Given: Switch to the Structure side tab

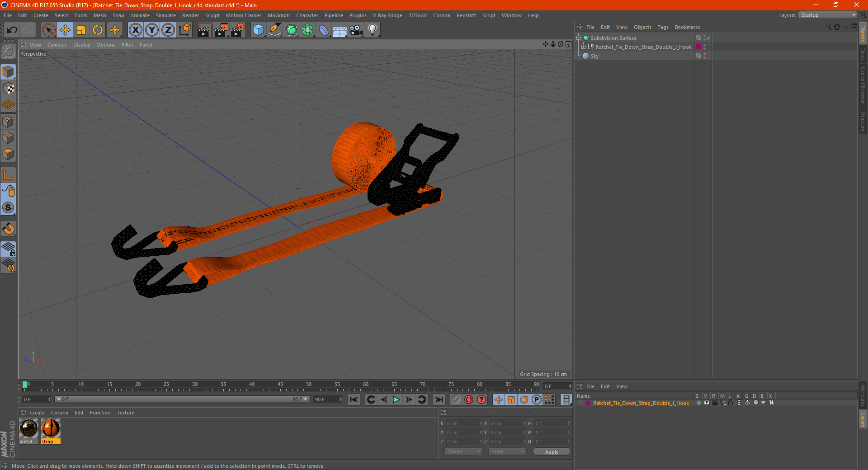Looking at the screenshot, I should click(x=863, y=121).
